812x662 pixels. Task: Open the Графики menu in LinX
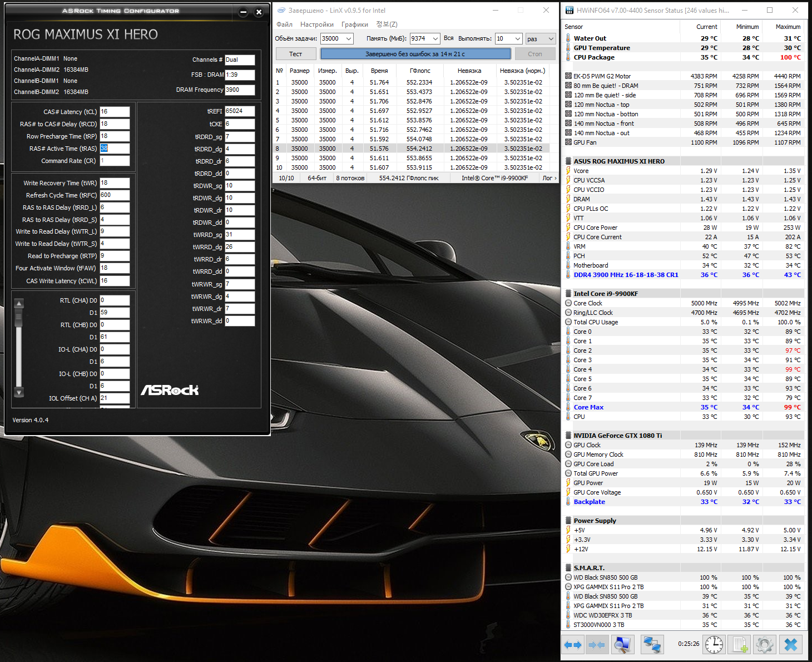click(x=354, y=24)
